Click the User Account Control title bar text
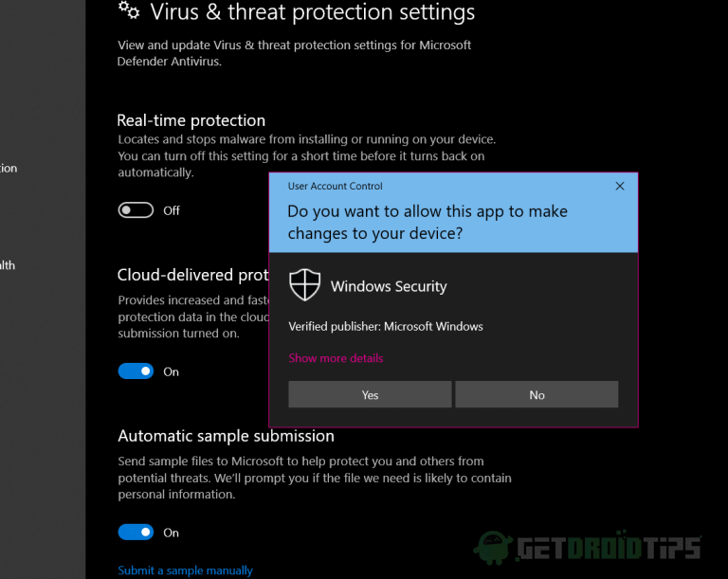 (335, 187)
